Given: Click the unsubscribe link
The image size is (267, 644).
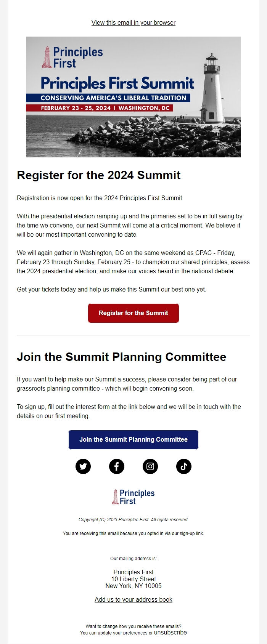Looking at the screenshot, I should coord(170,633).
